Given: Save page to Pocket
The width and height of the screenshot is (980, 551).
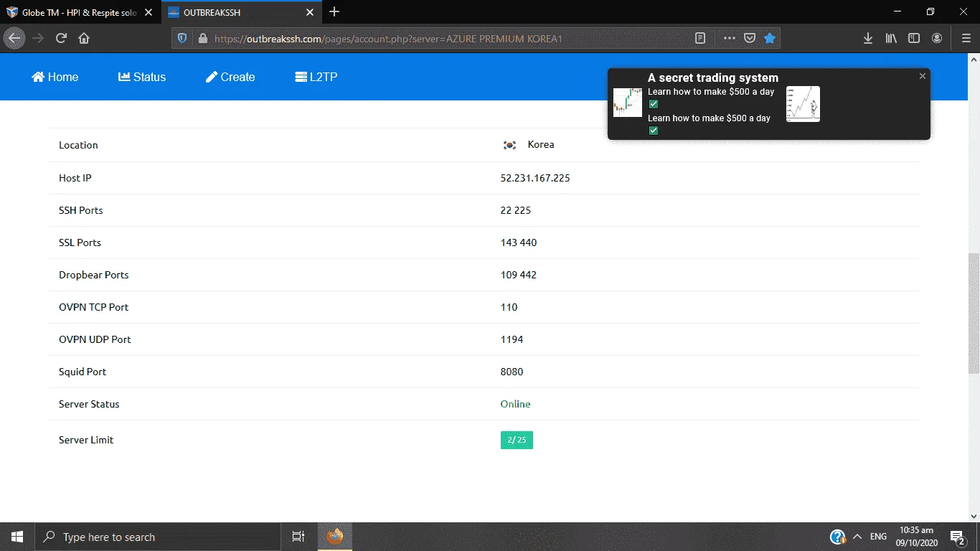Looking at the screenshot, I should 750,38.
